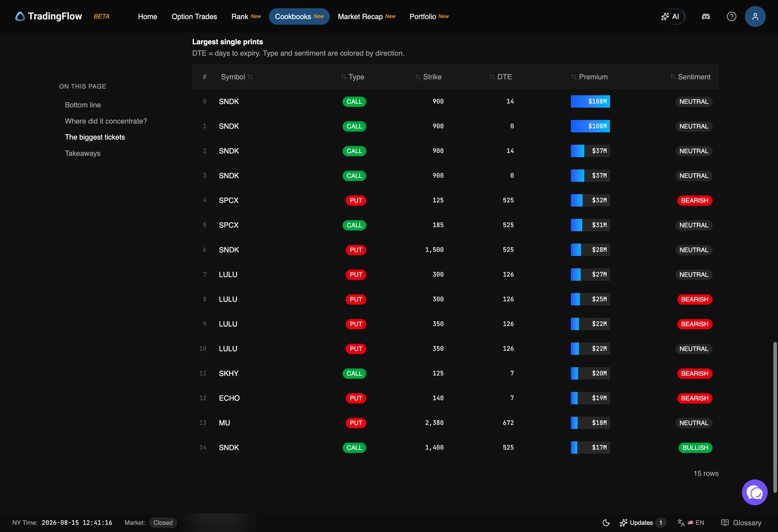Viewport: 778px width, 532px height.
Task: Click the 1,500 strike for SNDK put
Action: pyautogui.click(x=434, y=250)
